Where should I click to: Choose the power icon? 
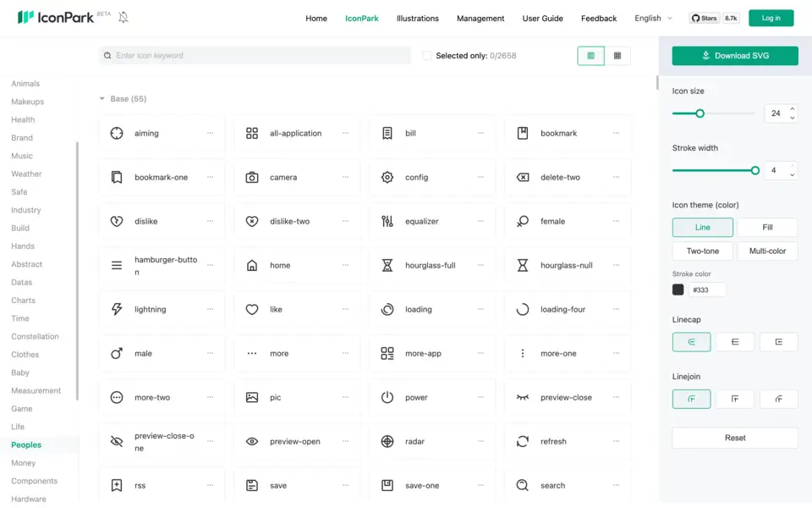point(387,398)
